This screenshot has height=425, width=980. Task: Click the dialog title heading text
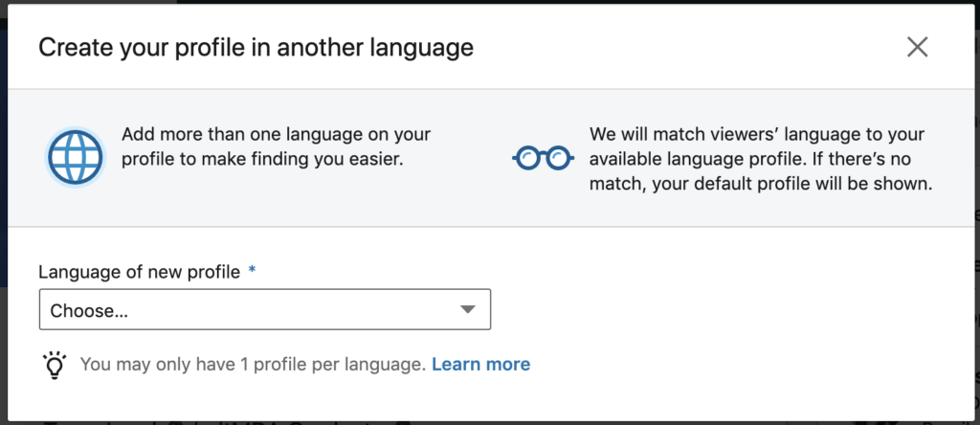pyautogui.click(x=256, y=48)
